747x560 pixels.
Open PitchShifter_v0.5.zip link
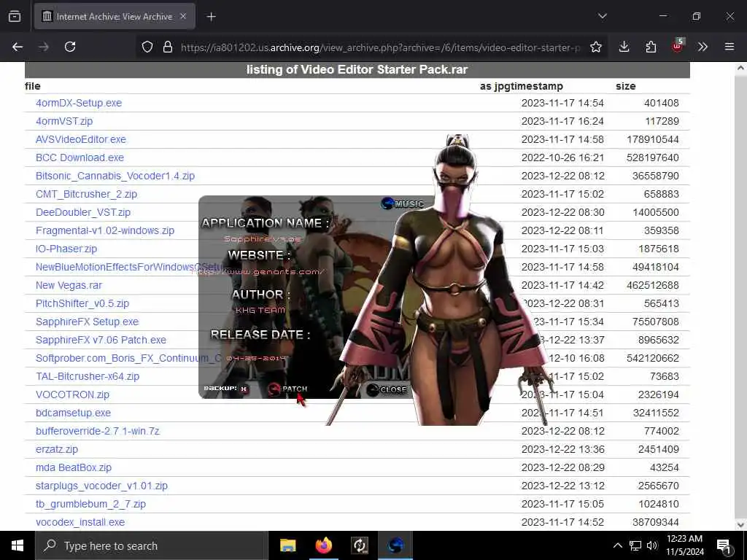82,303
